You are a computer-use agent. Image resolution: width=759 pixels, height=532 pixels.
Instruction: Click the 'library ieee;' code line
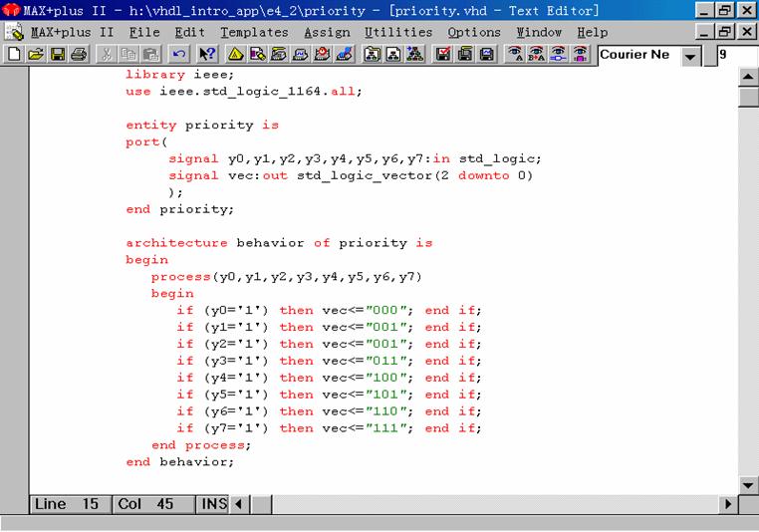click(x=179, y=75)
